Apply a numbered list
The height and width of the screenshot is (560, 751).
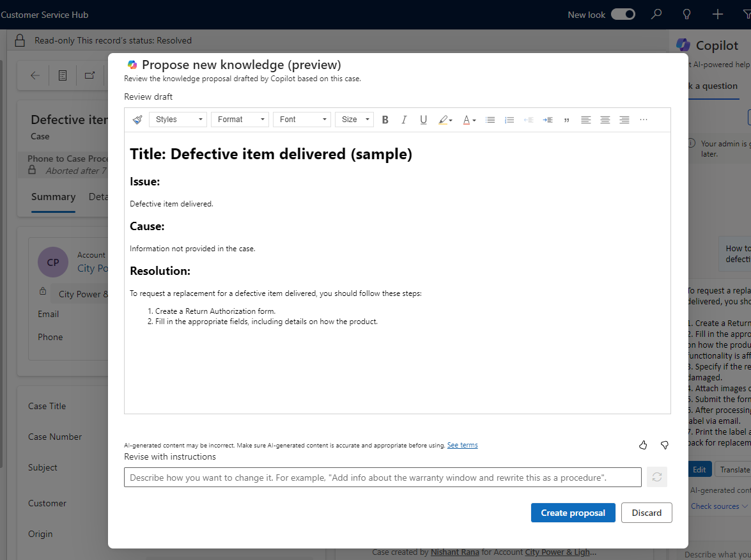tap(509, 120)
